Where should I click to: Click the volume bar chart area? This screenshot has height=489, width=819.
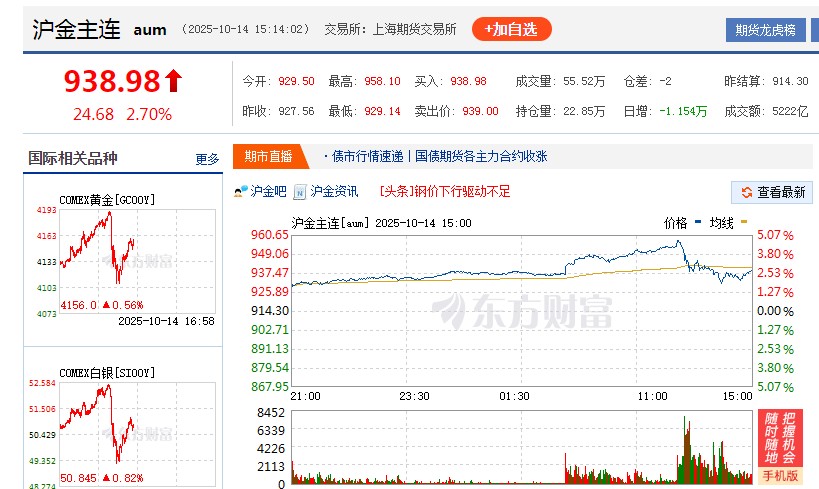click(x=520, y=450)
